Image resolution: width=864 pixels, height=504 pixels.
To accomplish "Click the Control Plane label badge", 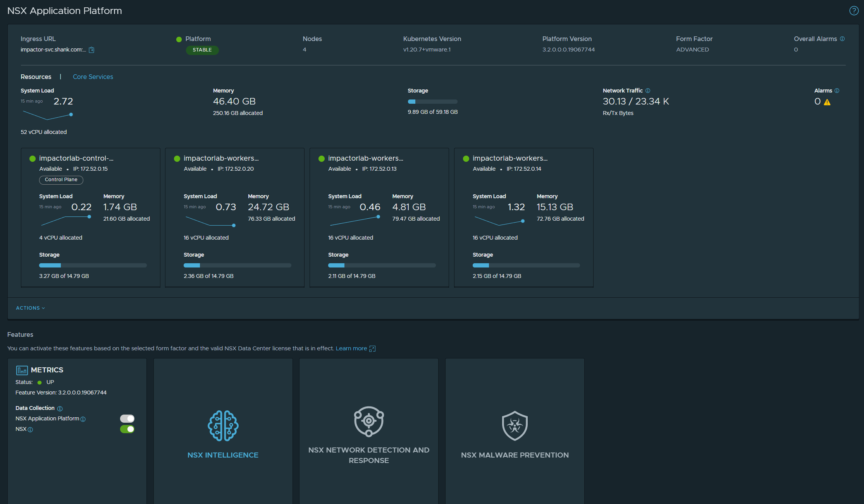I will (x=61, y=180).
